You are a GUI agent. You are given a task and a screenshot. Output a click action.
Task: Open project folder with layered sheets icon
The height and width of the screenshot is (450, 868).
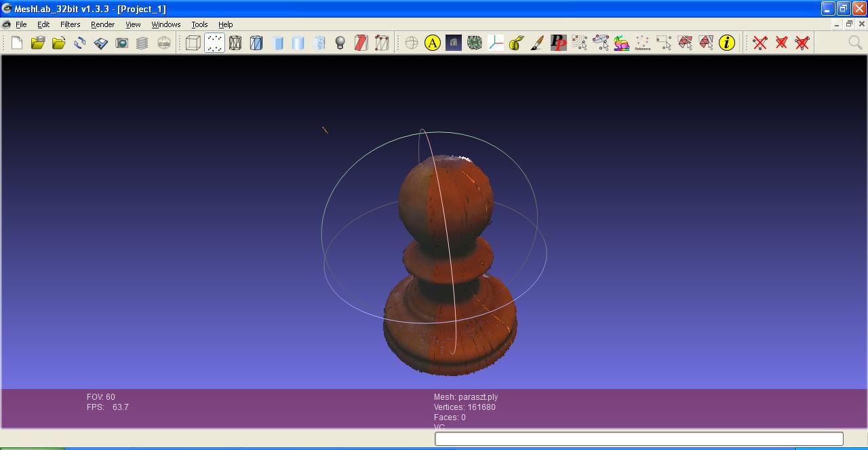(37, 43)
